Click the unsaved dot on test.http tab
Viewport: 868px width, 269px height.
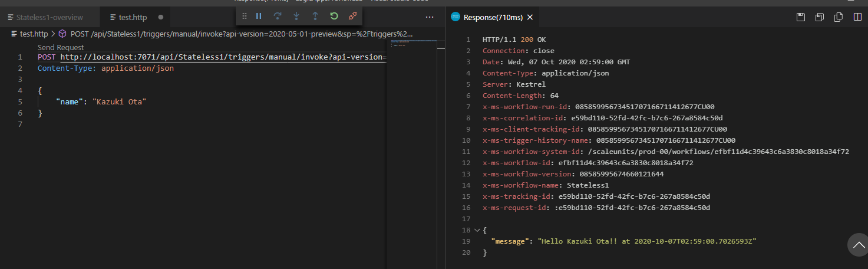tap(160, 17)
